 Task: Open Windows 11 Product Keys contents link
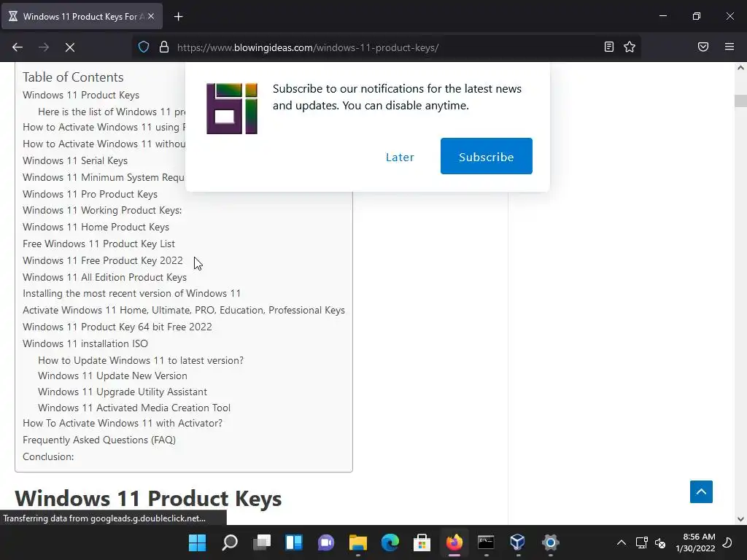click(x=81, y=96)
